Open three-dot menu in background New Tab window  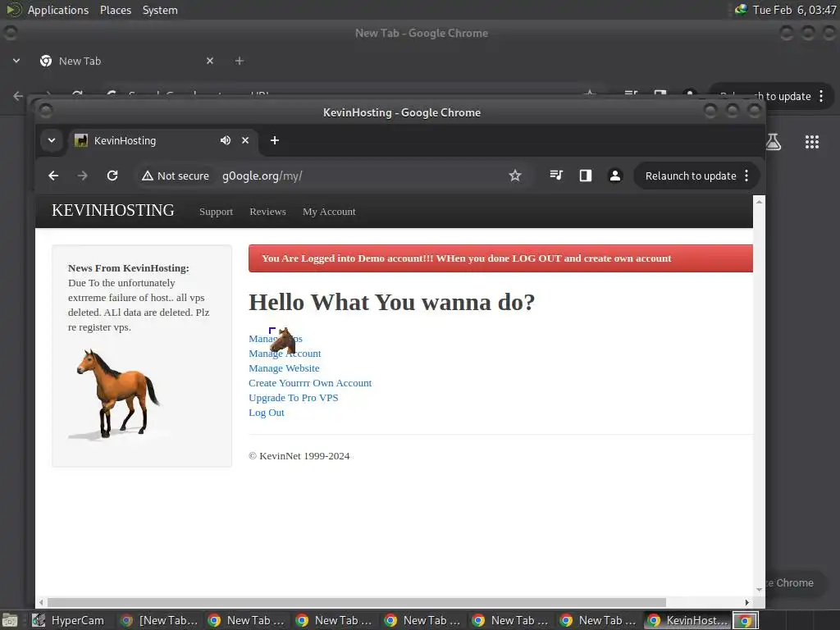[821, 97]
